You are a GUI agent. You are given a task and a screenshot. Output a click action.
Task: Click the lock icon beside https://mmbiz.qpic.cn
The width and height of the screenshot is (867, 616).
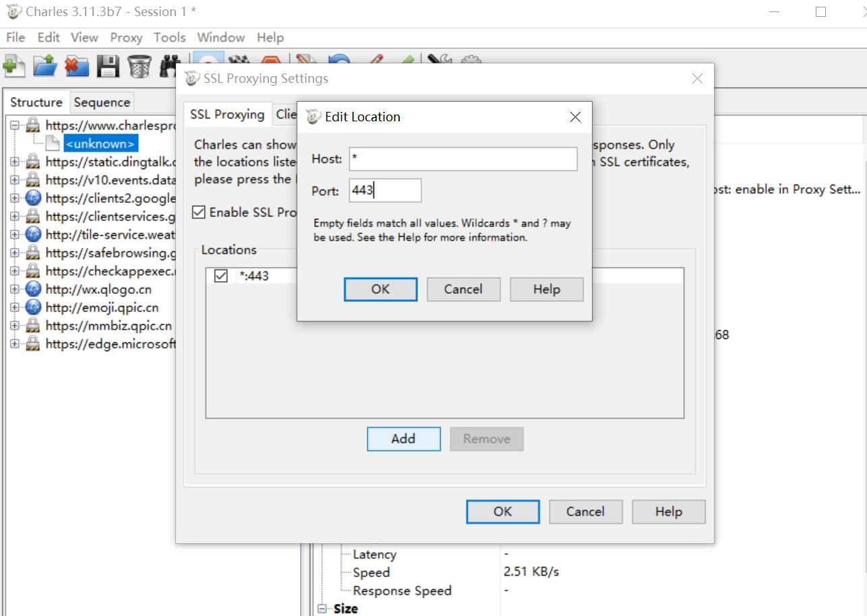point(32,326)
